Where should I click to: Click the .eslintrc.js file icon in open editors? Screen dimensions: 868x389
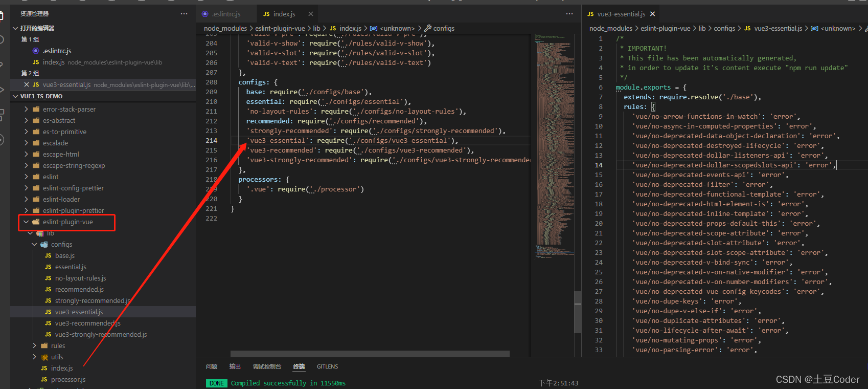(x=36, y=51)
